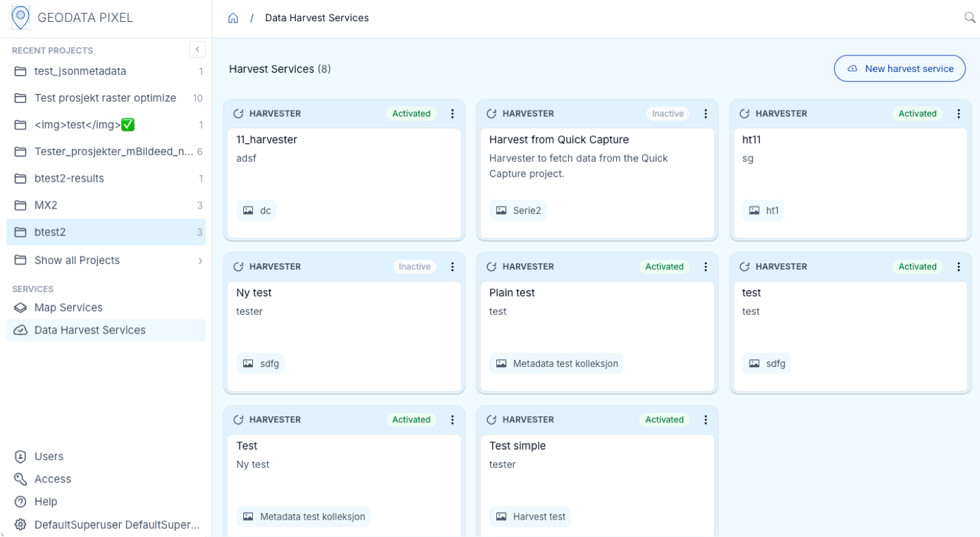Open the Serie2 collection tag

(x=518, y=211)
